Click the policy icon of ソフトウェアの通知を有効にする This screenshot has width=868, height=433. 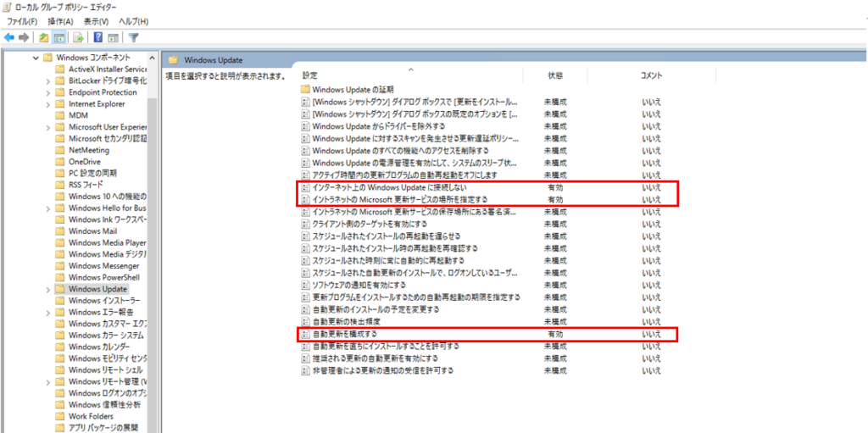pos(305,286)
